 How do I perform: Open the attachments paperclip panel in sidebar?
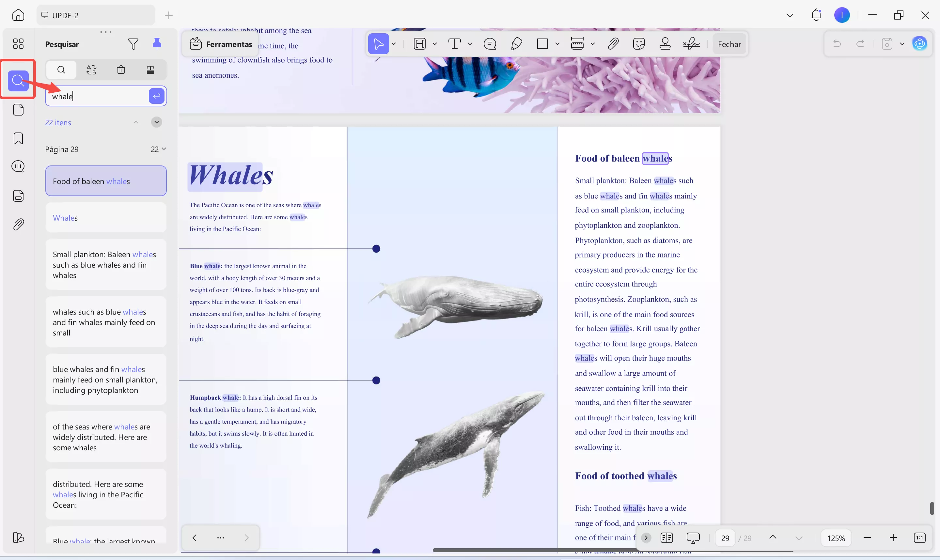pyautogui.click(x=18, y=225)
